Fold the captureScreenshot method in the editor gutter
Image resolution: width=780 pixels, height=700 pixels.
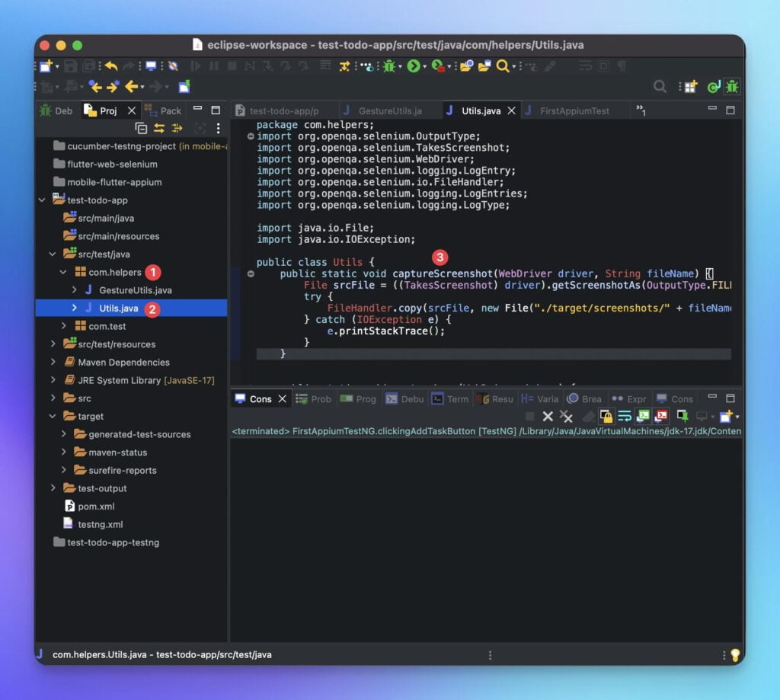pyautogui.click(x=251, y=273)
